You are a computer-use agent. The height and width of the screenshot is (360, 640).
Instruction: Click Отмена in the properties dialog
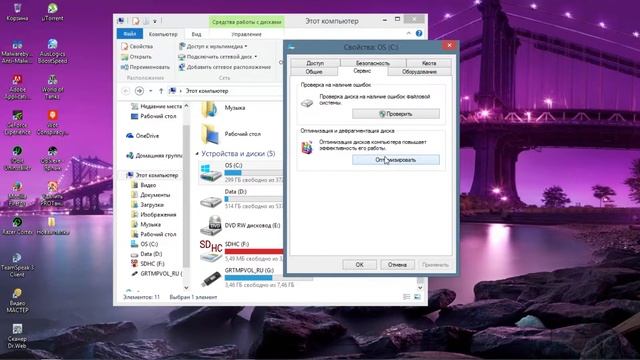tap(398, 265)
